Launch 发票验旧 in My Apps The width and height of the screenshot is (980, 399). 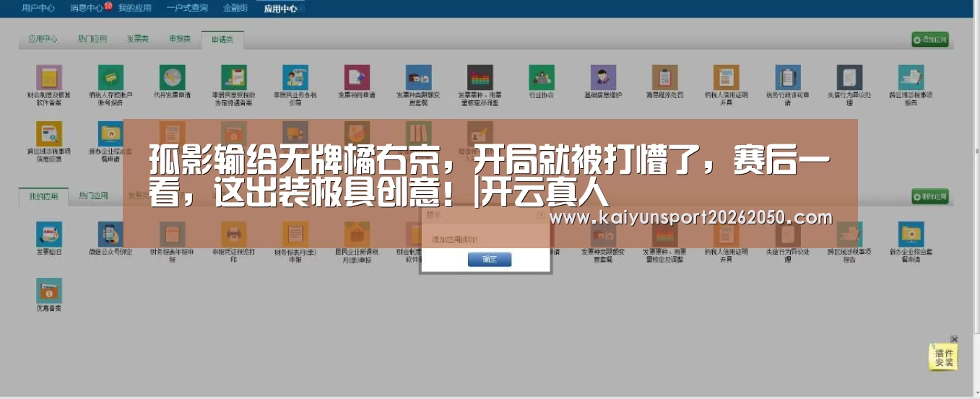[49, 234]
